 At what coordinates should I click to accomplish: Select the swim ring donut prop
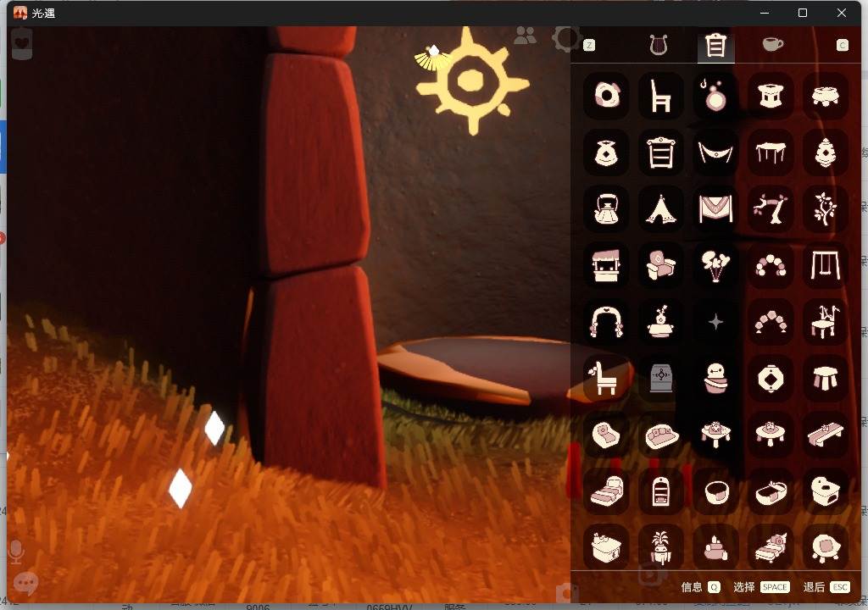[606, 96]
